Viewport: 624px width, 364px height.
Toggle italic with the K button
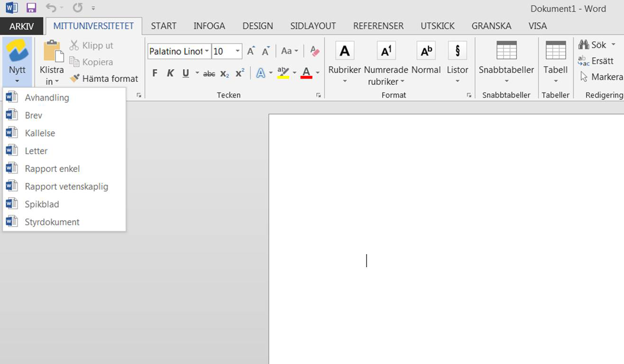pos(170,73)
